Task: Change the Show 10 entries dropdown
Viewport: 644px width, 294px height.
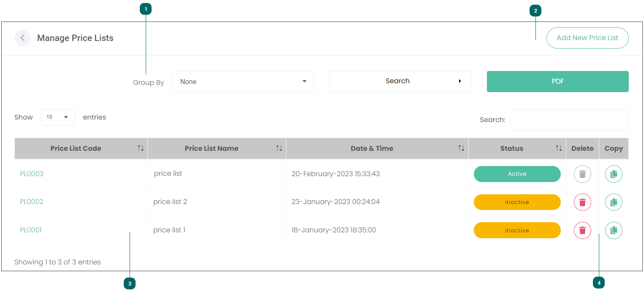Action: coord(58,117)
